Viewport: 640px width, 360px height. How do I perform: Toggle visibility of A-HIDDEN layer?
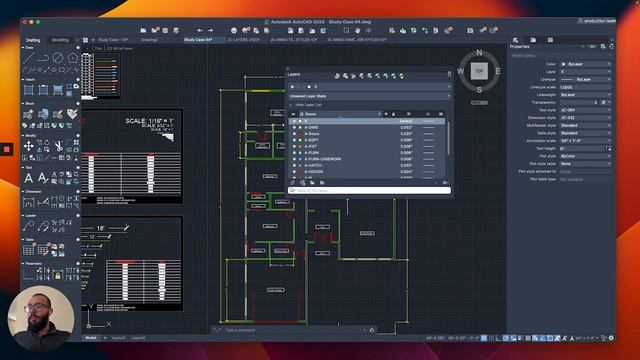[294, 172]
